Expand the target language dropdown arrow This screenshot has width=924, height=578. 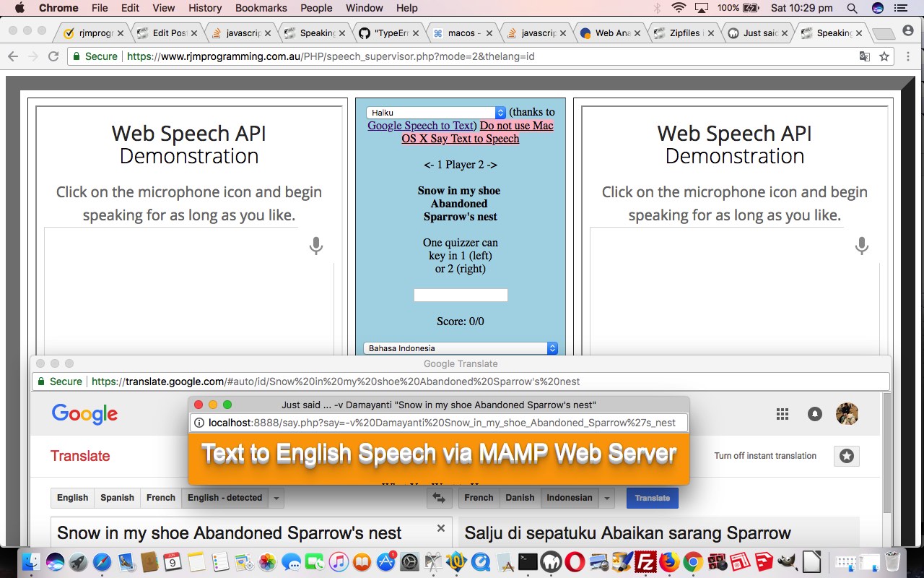(608, 498)
